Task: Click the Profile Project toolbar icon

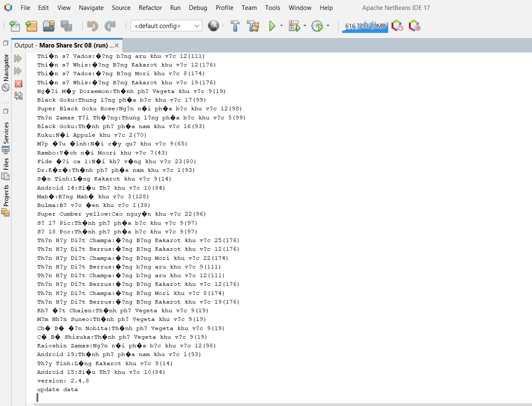Action: tap(317, 26)
